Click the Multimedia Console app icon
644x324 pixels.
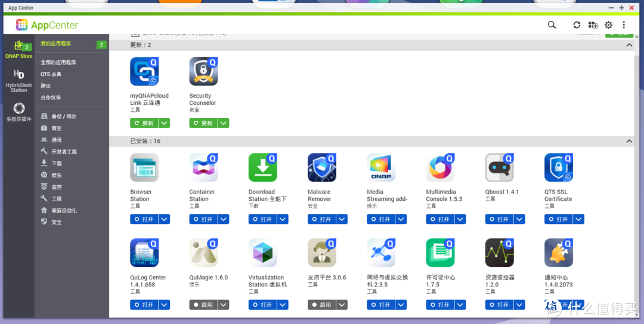[x=440, y=167]
